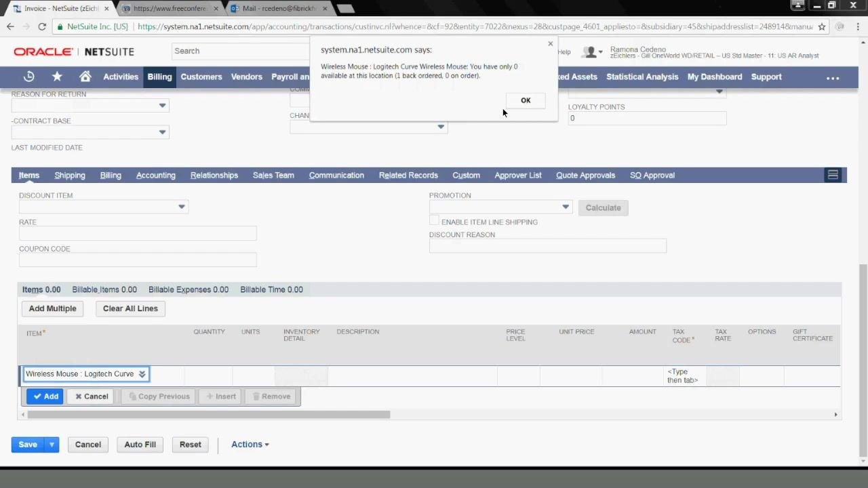Toggle the subtab layout view icon
Image resolution: width=868 pixels, height=488 pixels.
pos(833,175)
